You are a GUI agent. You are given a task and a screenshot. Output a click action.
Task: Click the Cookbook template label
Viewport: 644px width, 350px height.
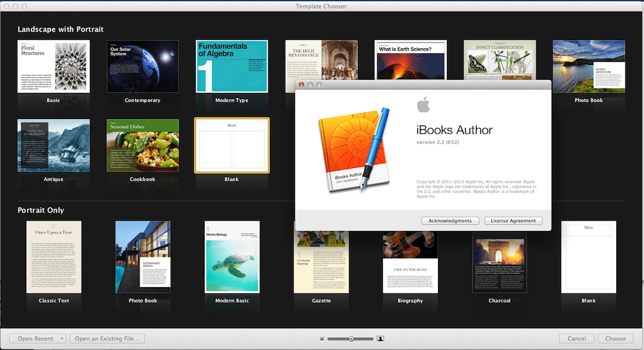[x=142, y=180]
